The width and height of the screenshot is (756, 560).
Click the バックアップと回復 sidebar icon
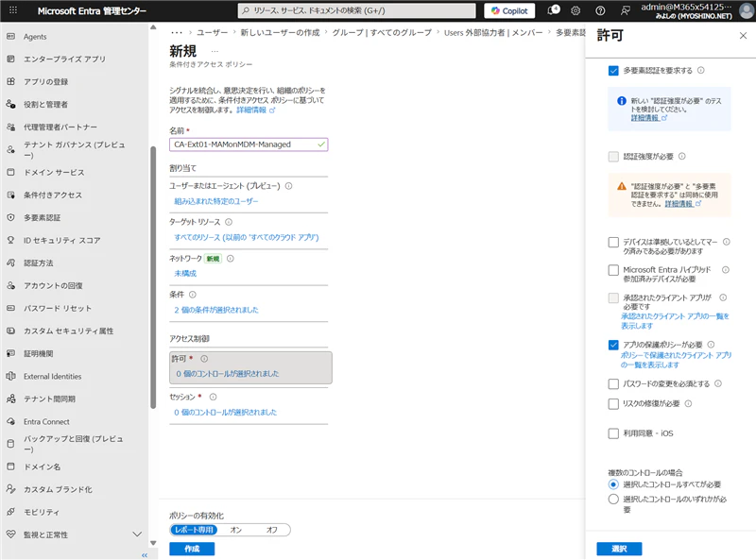(x=10, y=444)
